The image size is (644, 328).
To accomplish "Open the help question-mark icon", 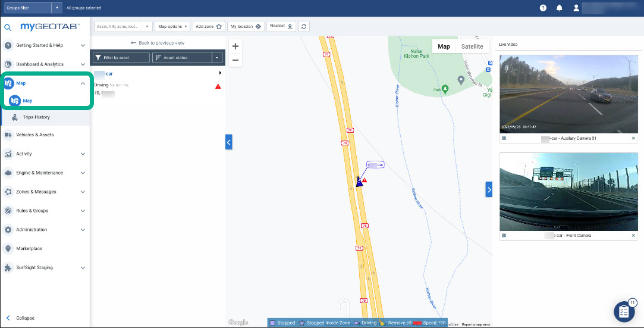I will (x=543, y=8).
